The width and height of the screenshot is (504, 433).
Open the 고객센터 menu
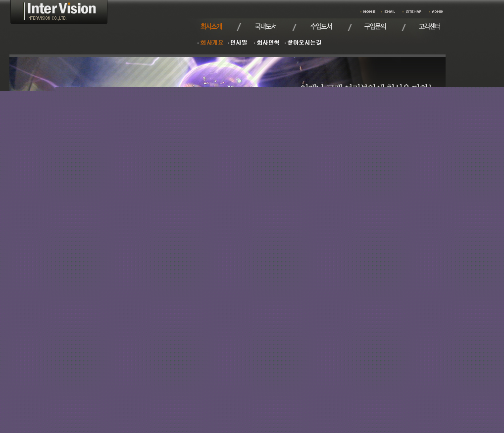tap(429, 27)
